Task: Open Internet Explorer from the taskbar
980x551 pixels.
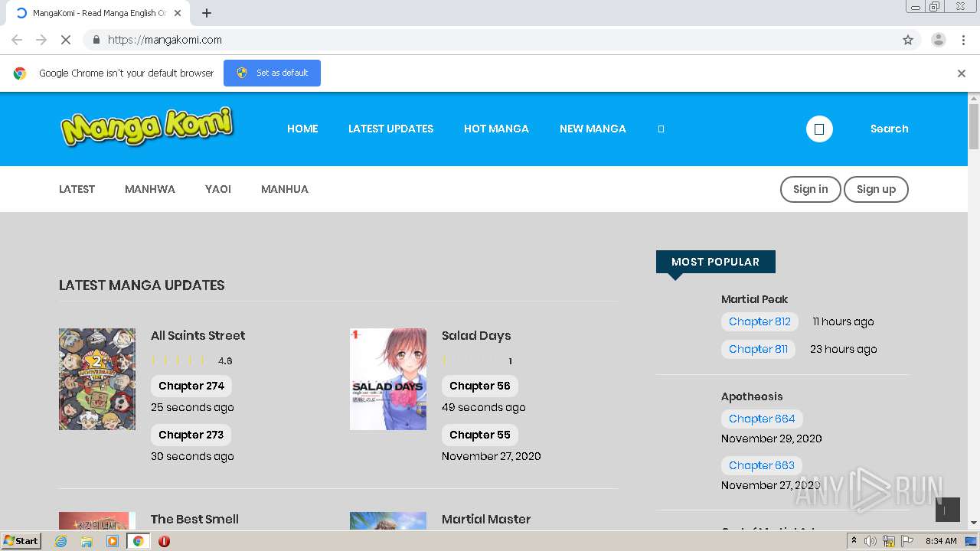Action: 61,541
